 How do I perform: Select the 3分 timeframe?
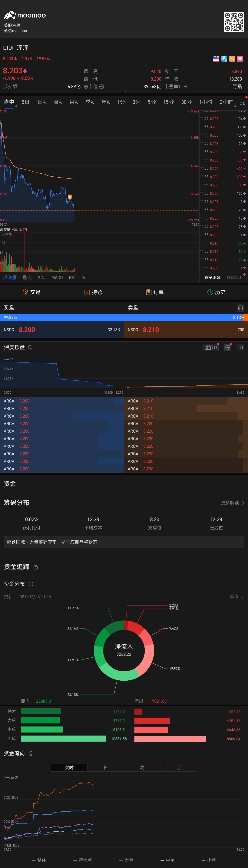coord(136,102)
